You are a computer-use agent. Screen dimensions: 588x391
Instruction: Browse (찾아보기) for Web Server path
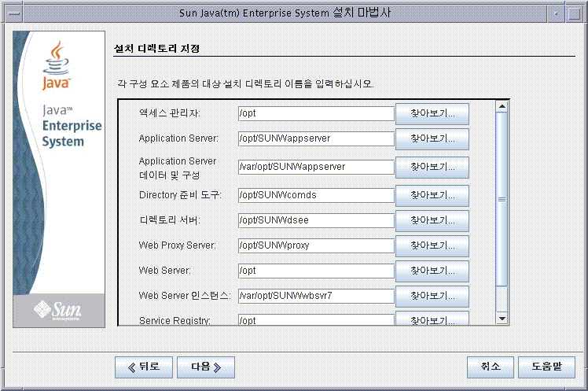point(432,271)
